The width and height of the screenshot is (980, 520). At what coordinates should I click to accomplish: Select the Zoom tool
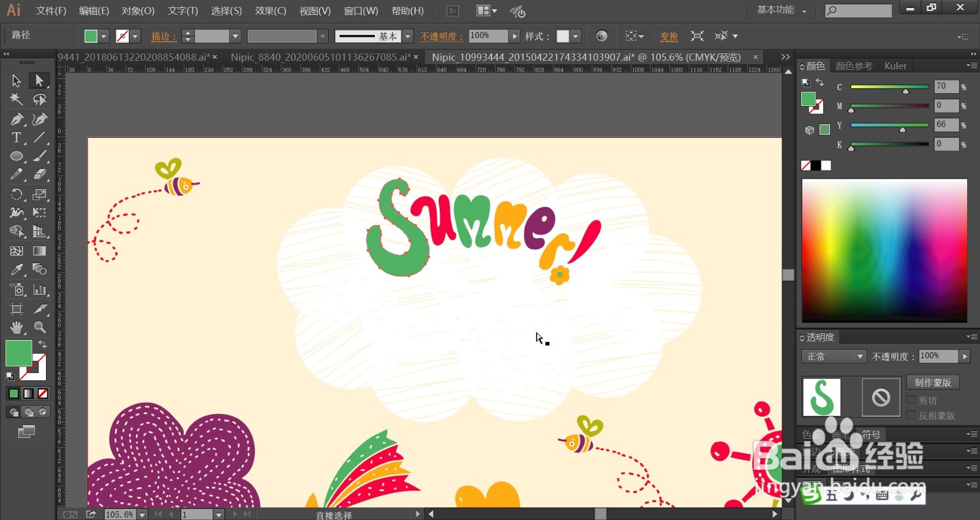(40, 327)
